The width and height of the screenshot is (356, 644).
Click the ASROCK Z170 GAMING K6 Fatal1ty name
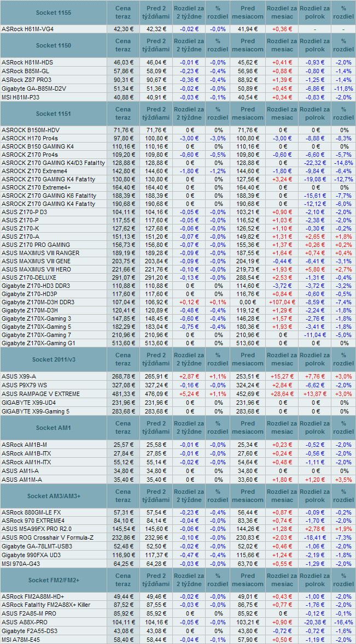click(x=49, y=196)
